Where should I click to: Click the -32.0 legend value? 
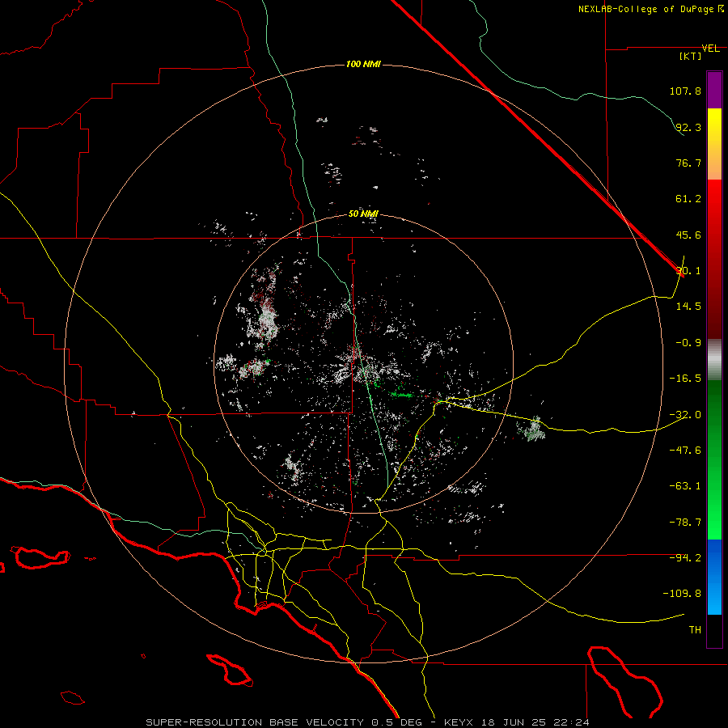[x=685, y=415]
